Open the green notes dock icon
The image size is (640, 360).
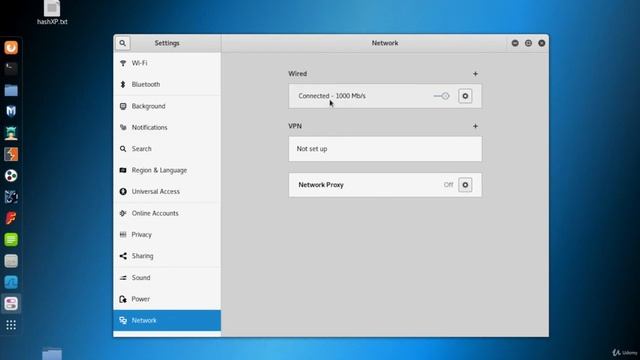[x=11, y=240]
